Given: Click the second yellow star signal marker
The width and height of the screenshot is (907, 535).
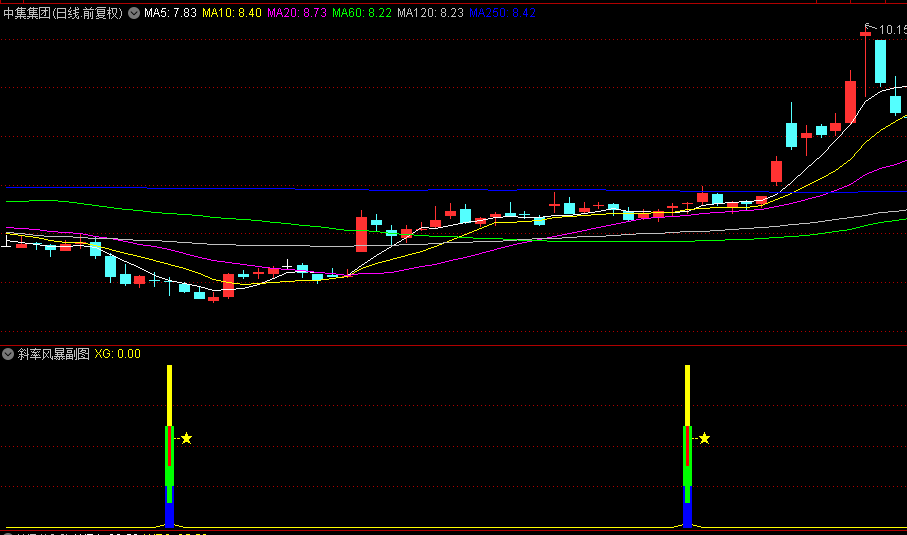Looking at the screenshot, I should pyautogui.click(x=704, y=438).
